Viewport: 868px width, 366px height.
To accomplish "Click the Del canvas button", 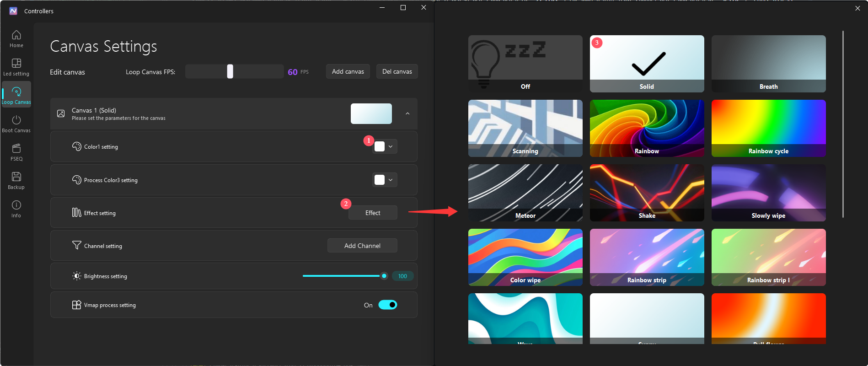I will click(397, 71).
